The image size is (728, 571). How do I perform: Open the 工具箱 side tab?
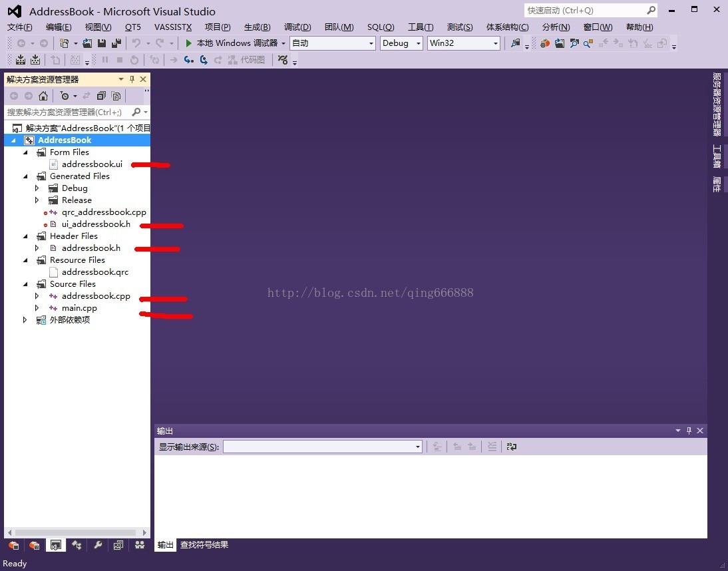[x=717, y=156]
